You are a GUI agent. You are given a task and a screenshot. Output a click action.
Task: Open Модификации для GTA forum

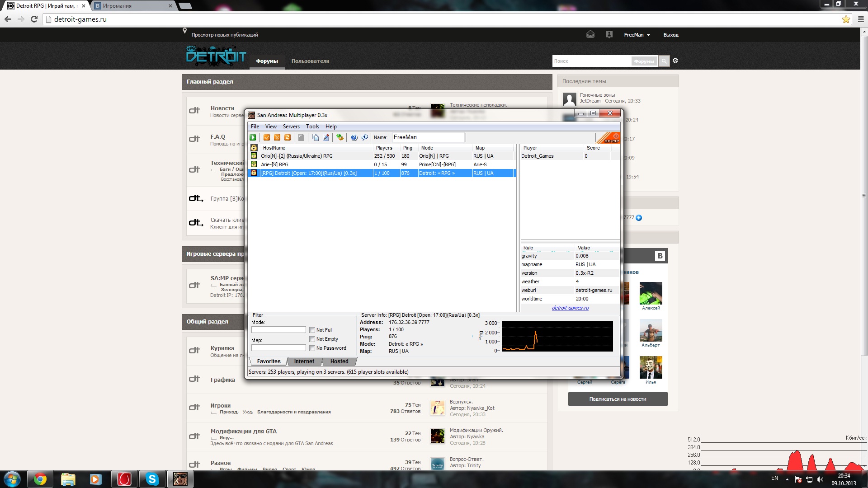coord(243,432)
